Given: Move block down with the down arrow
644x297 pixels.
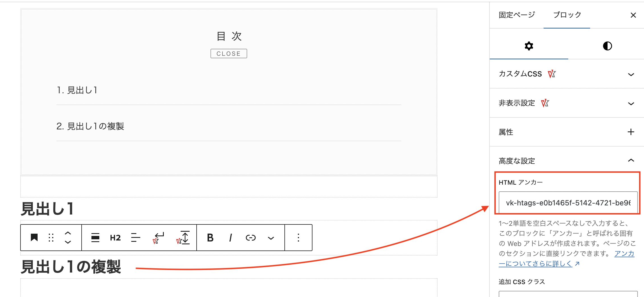Looking at the screenshot, I should point(68,242).
